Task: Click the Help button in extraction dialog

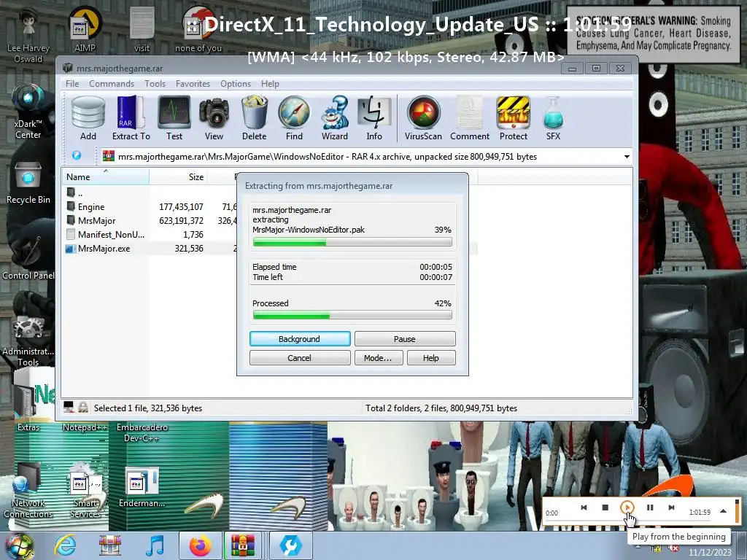Action: click(x=430, y=357)
